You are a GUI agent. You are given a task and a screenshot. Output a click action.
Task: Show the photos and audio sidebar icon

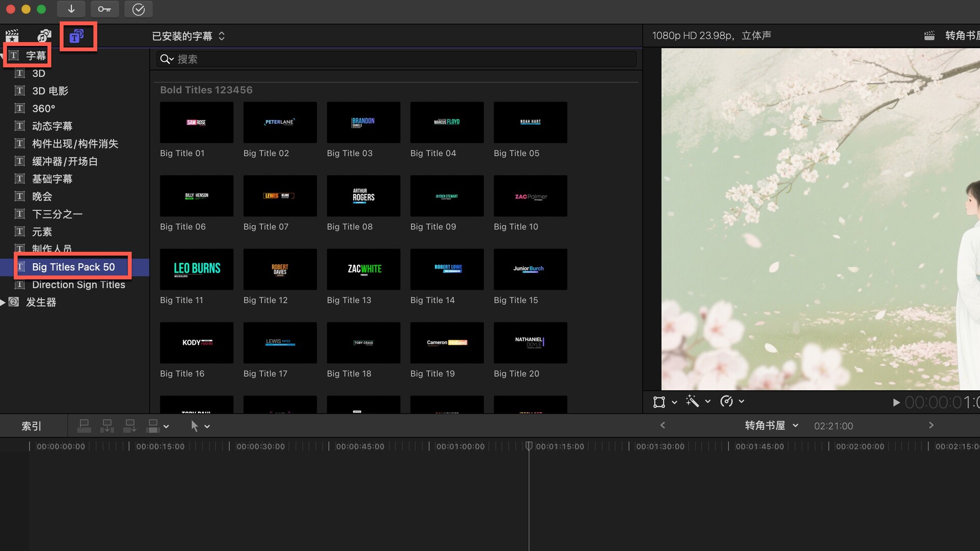pyautogui.click(x=44, y=36)
